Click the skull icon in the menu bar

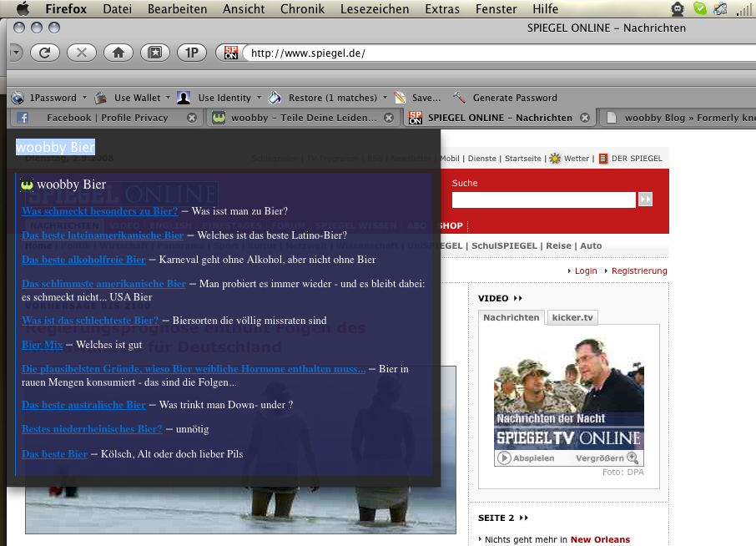[x=678, y=8]
